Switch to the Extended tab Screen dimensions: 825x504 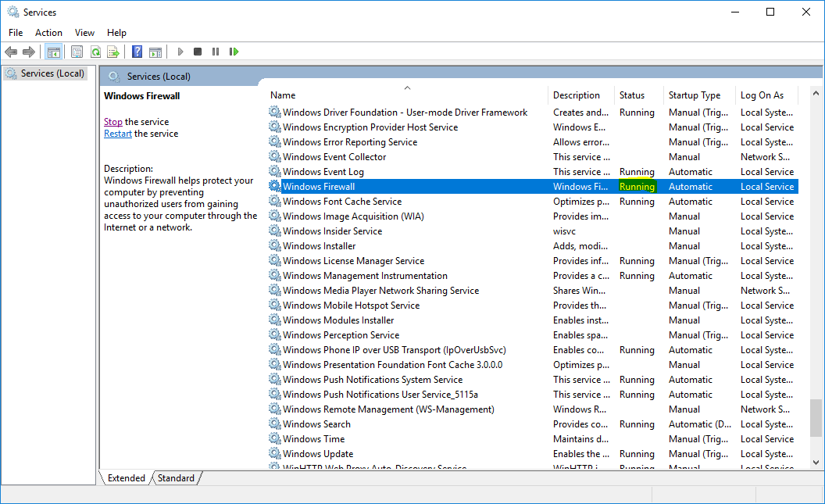pyautogui.click(x=127, y=477)
